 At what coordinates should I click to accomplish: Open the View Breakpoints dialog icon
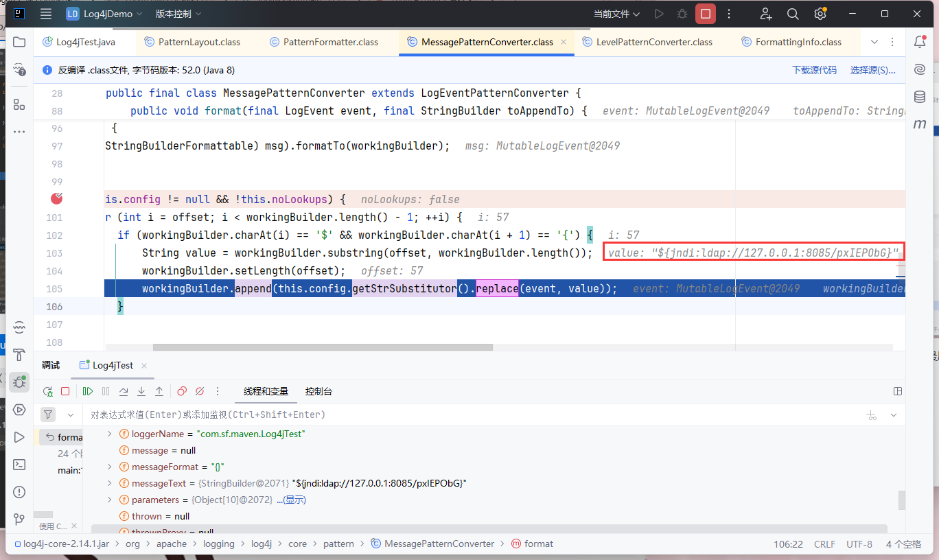pos(182,391)
